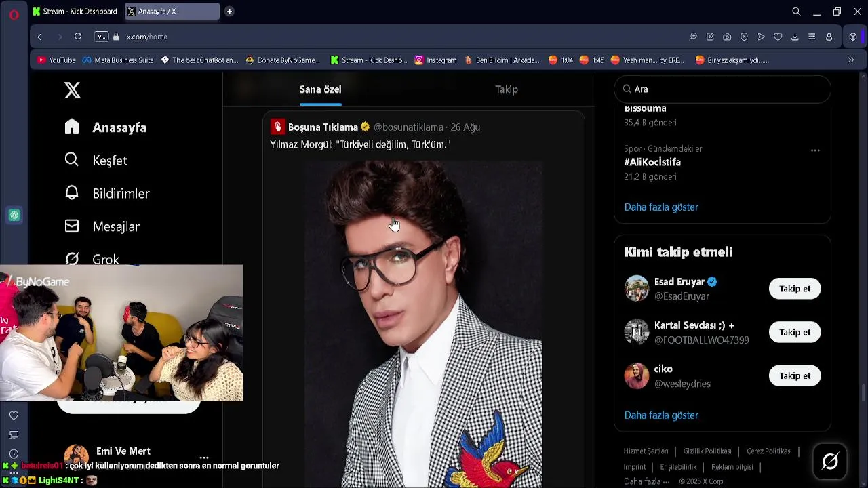This screenshot has width=868, height=488.
Task: Follow Kartal Sevdası with Takip et
Action: coord(795,332)
